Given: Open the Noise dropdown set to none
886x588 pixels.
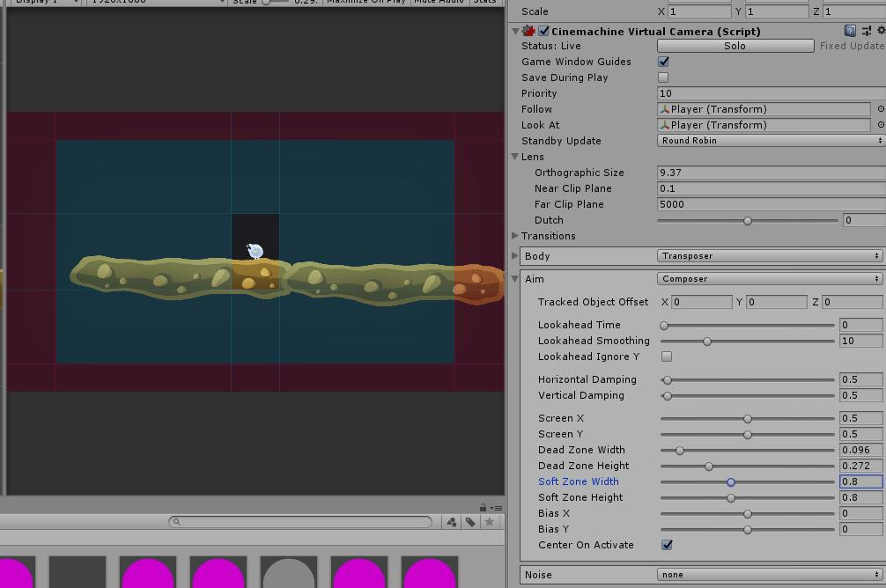Looking at the screenshot, I should point(770,575).
